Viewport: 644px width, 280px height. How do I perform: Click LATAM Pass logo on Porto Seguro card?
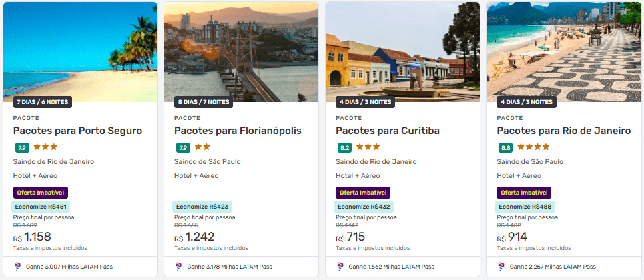pos(18,267)
